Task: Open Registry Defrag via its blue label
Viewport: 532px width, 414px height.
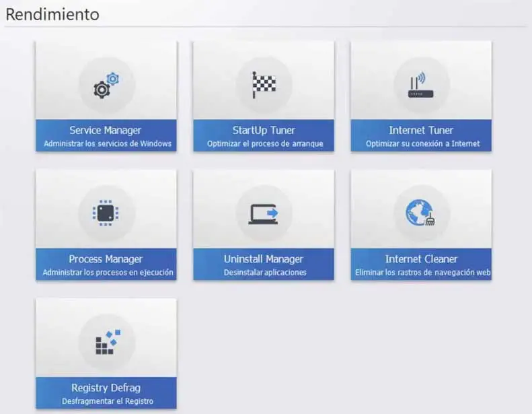Action: coord(106,393)
